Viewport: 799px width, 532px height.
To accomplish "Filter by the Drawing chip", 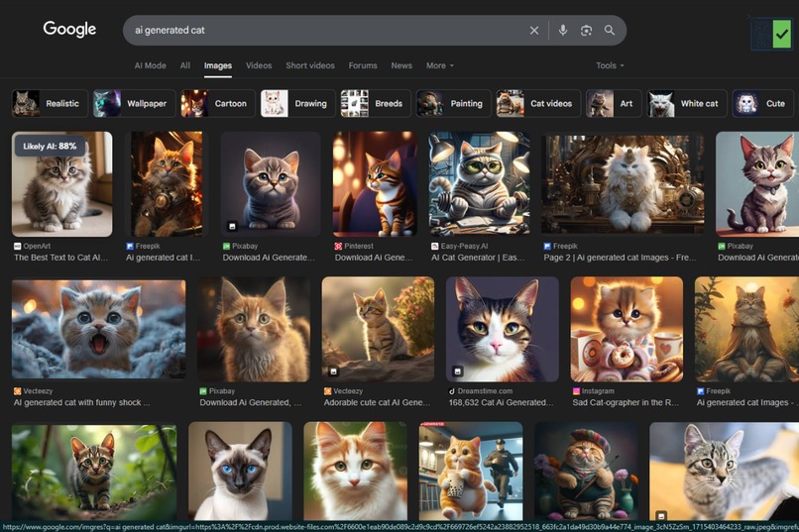I will click(x=297, y=103).
